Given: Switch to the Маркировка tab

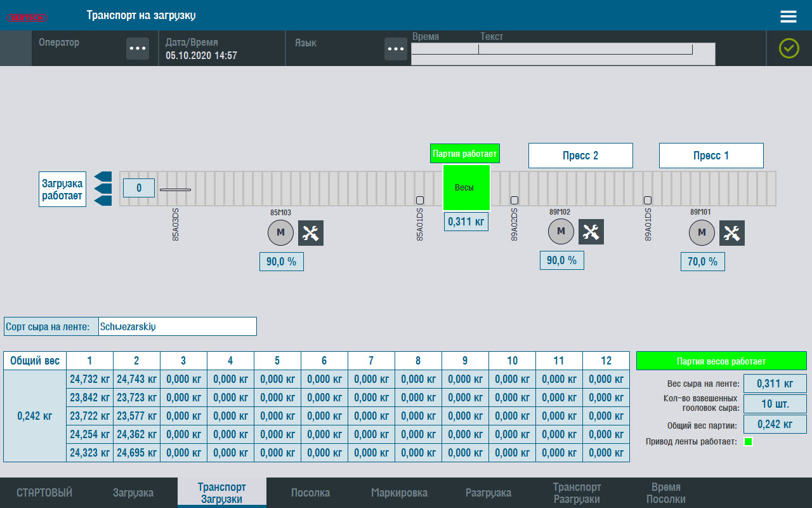Looking at the screenshot, I should tap(399, 493).
